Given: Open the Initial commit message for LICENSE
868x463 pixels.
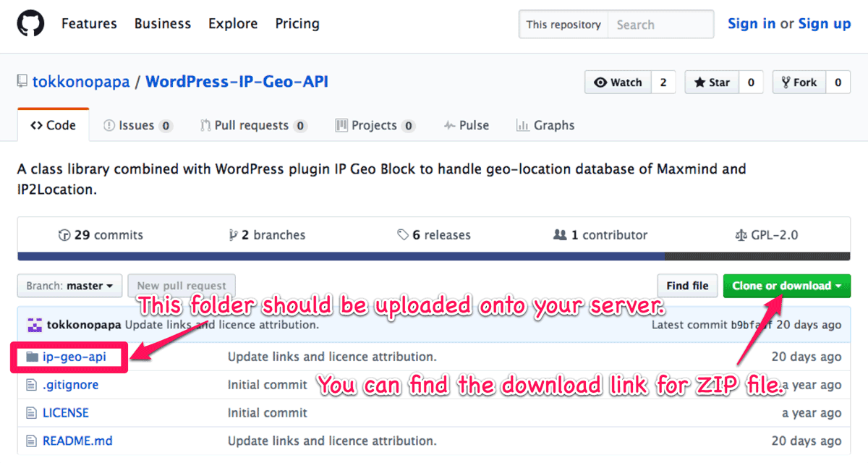Looking at the screenshot, I should tap(268, 413).
